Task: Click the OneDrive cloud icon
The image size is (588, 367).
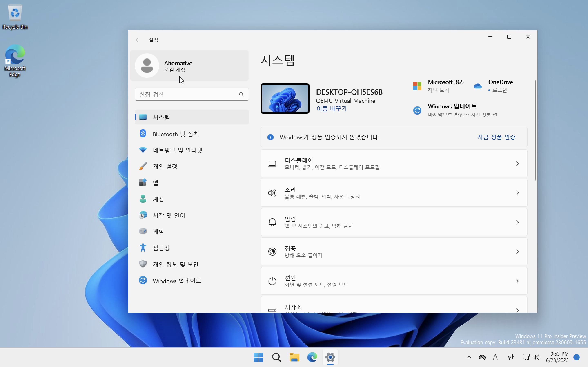Action: [478, 86]
